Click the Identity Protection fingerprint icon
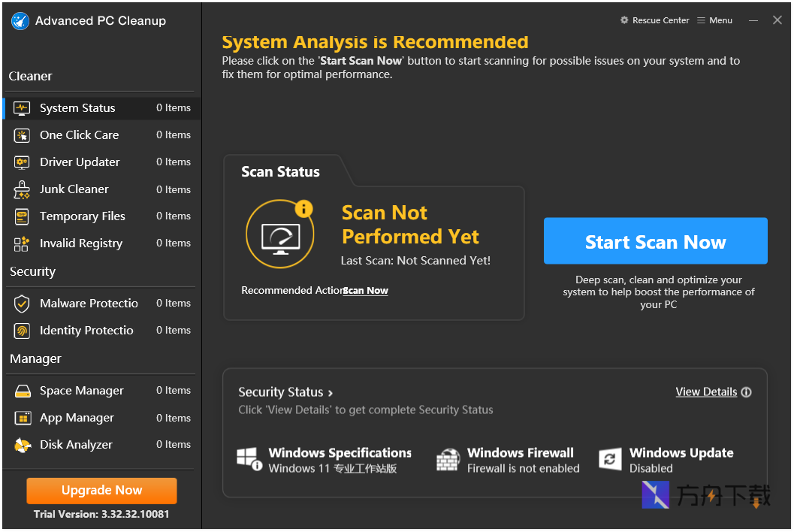 click(x=22, y=331)
